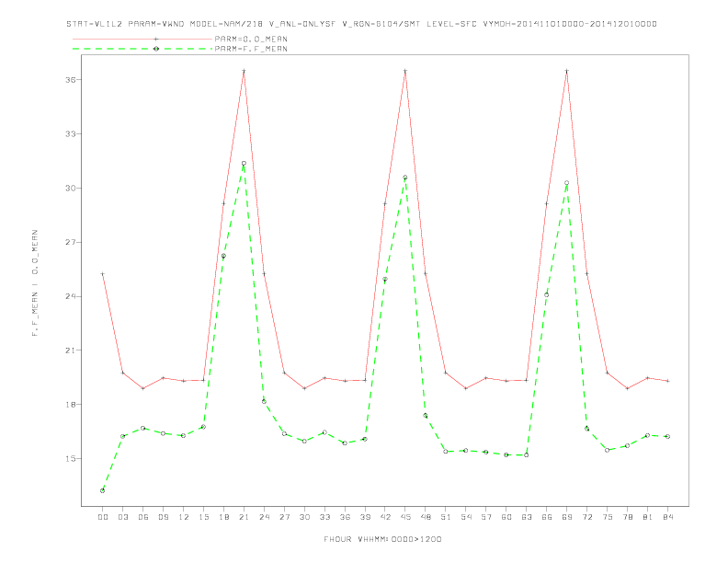Click the x-axis tick label 33
728x563 pixels.
(324, 517)
